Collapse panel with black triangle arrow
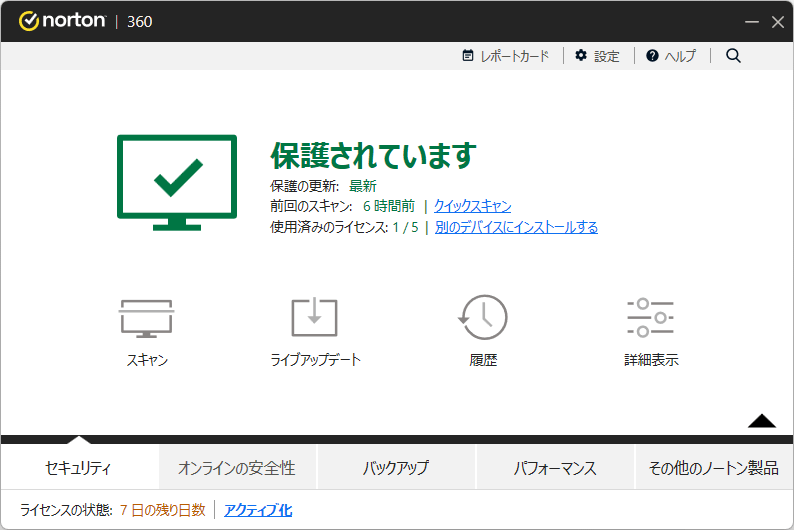Screen dimensions: 794x530 pos(762,421)
